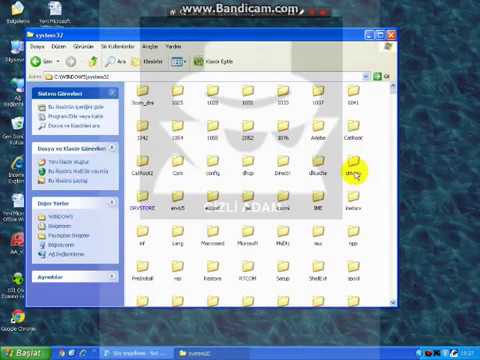Viewport: 480px width, 360px height.
Task: Select the Macromed folder
Action: tap(213, 236)
